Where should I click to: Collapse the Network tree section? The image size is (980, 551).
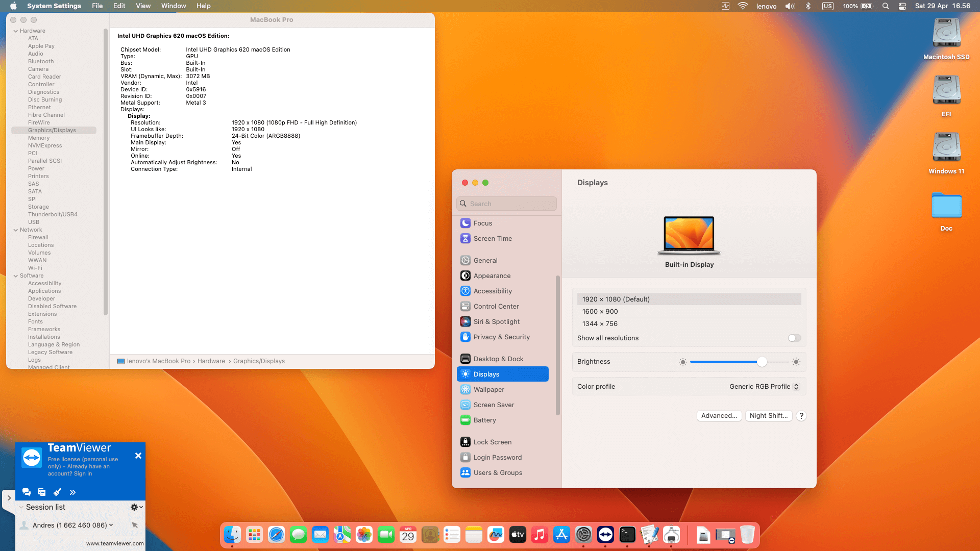click(15, 230)
